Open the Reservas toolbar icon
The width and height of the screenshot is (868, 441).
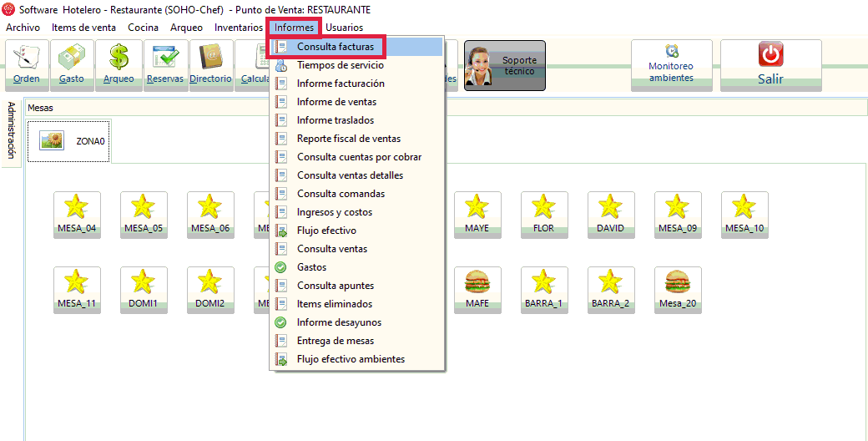click(x=165, y=65)
